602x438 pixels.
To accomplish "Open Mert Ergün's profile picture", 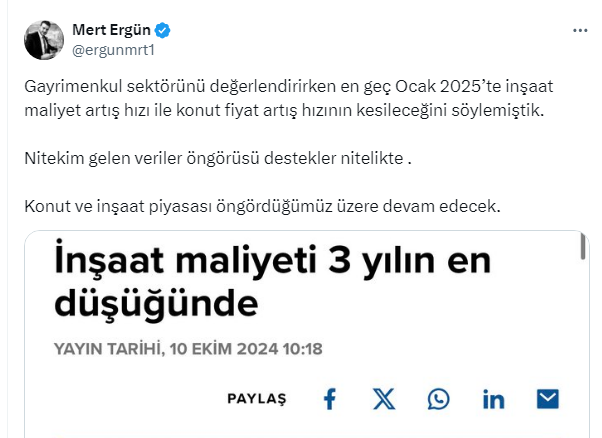I will tap(43, 38).
